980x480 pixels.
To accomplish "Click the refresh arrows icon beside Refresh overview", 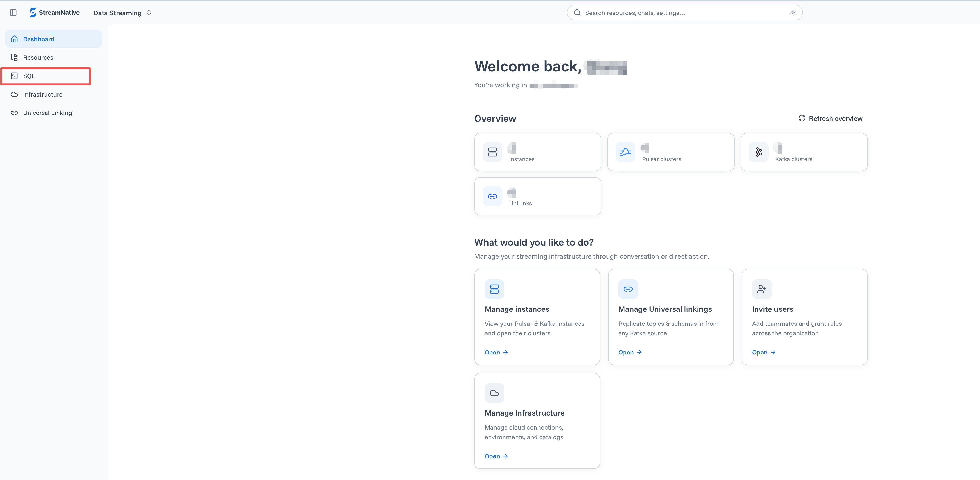I will (802, 118).
